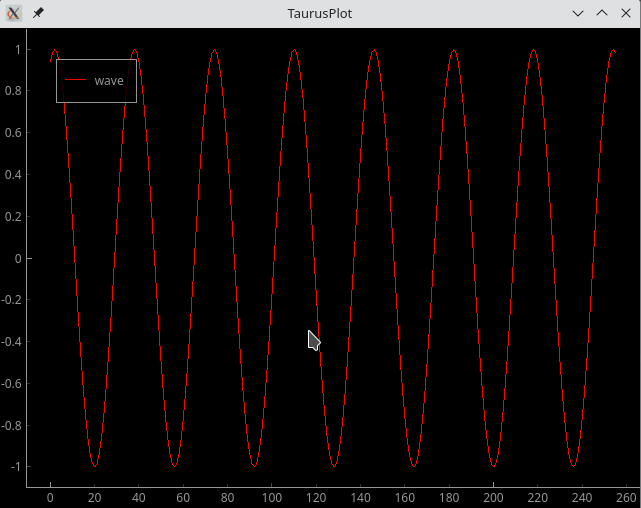Viewport: 641px width, 508px height.
Task: Close the TaurusPlot window
Action: point(625,14)
